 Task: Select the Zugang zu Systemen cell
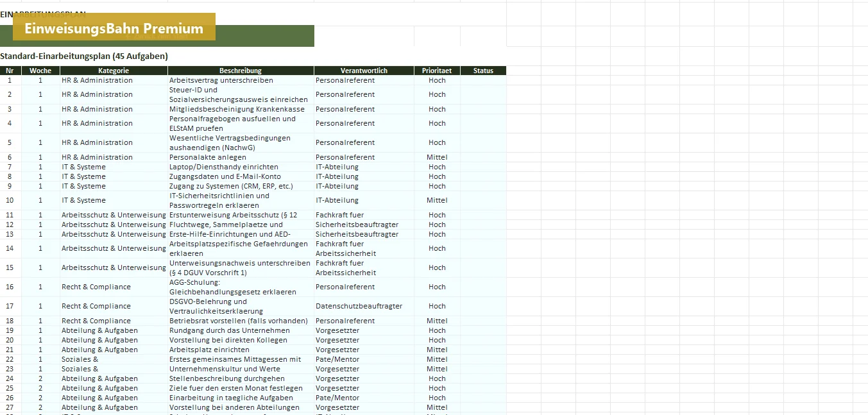(x=241, y=186)
